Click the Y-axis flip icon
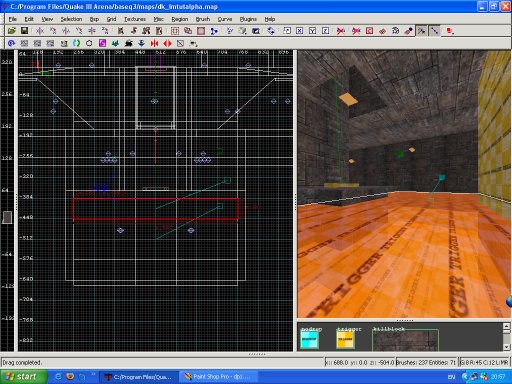The height and width of the screenshot is (384, 512). point(66,31)
